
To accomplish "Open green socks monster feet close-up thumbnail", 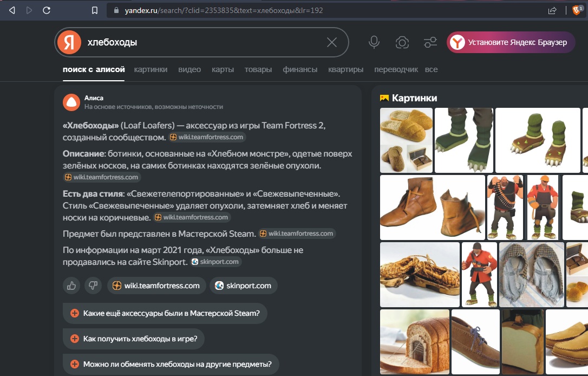I will click(464, 140).
